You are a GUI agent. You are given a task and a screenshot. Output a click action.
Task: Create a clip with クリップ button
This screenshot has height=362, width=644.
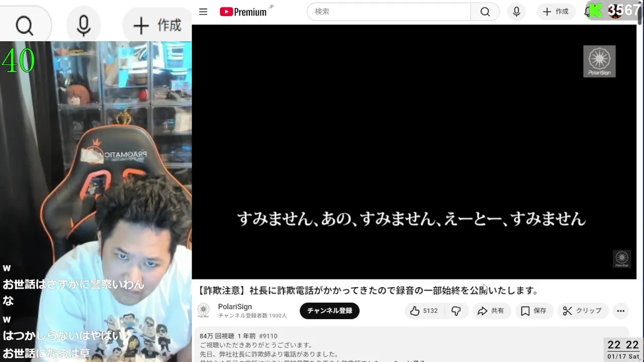coord(583,311)
